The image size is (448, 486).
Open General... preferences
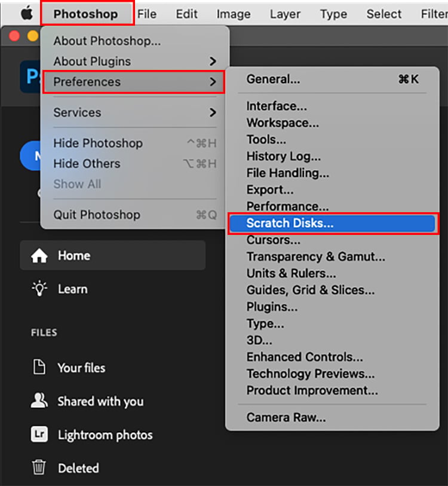pyautogui.click(x=332, y=80)
